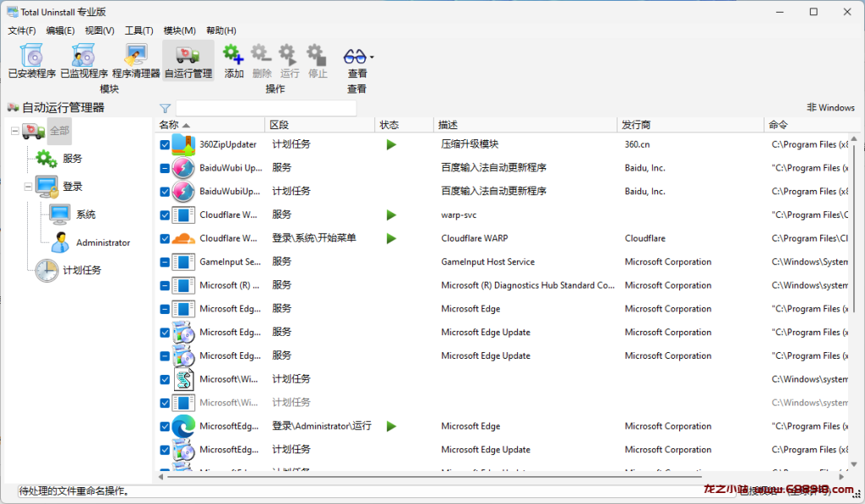Click the horizontal scrollbar right arrow
The image size is (865, 504).
pos(841,476)
